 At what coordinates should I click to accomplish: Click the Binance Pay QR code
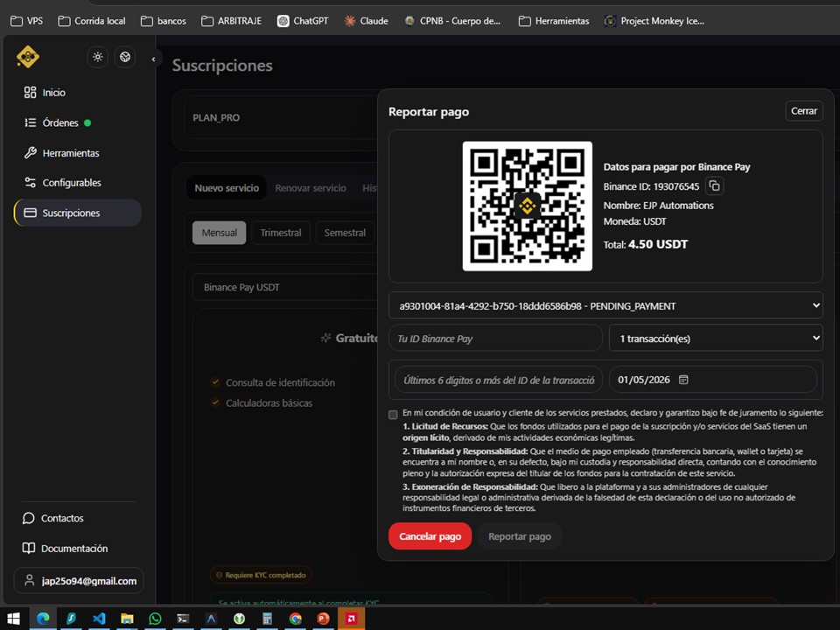pos(527,206)
